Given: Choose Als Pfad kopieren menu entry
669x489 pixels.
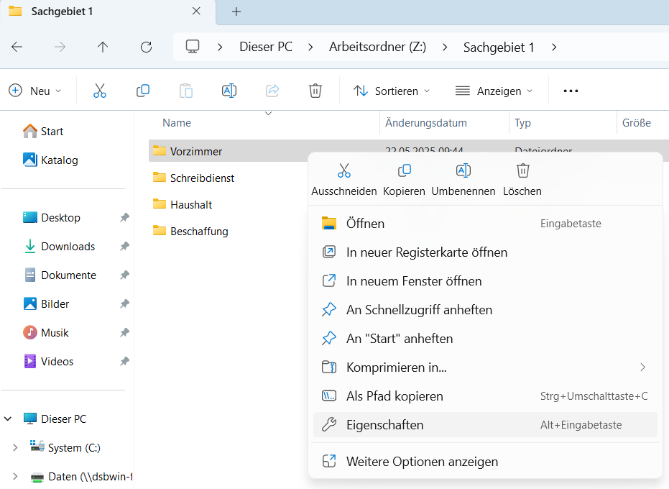Looking at the screenshot, I should 394,396.
